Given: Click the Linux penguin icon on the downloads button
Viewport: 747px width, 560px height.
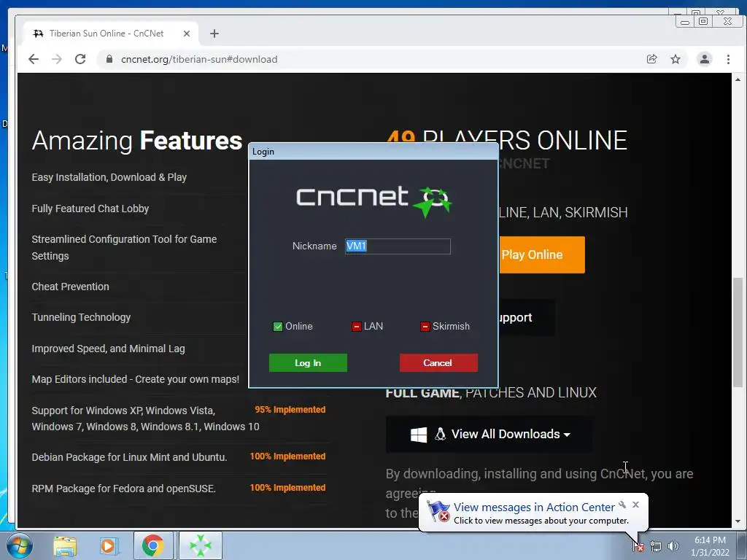Looking at the screenshot, I should pos(440,434).
